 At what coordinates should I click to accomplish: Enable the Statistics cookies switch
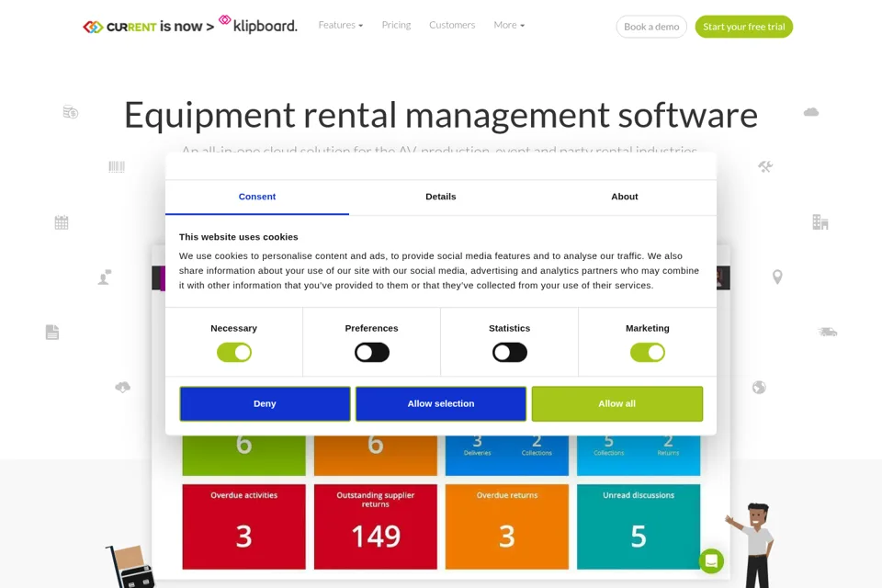[x=510, y=352]
